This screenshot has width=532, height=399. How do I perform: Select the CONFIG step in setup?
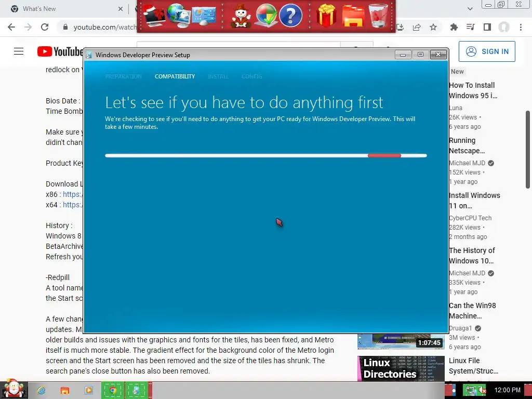[x=252, y=76]
